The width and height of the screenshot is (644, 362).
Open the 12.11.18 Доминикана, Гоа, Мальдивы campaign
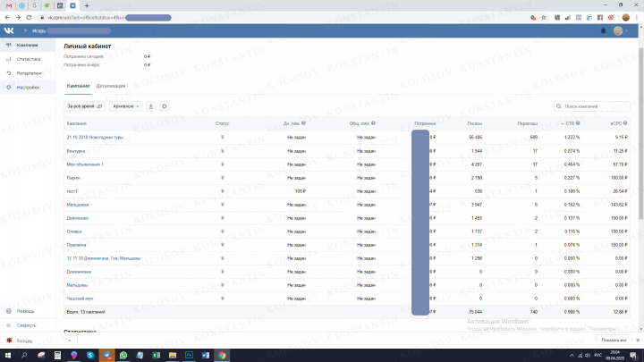coord(104,258)
